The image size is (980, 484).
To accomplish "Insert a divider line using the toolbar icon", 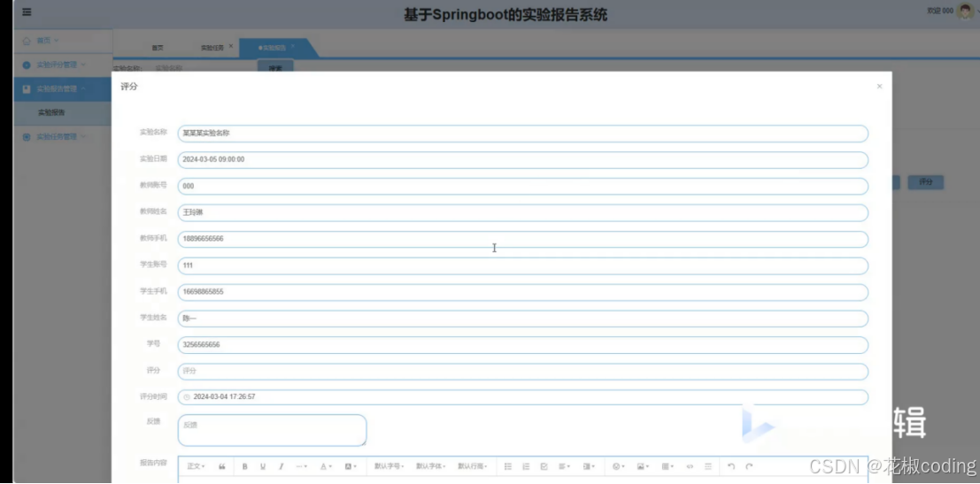I will coord(708,466).
